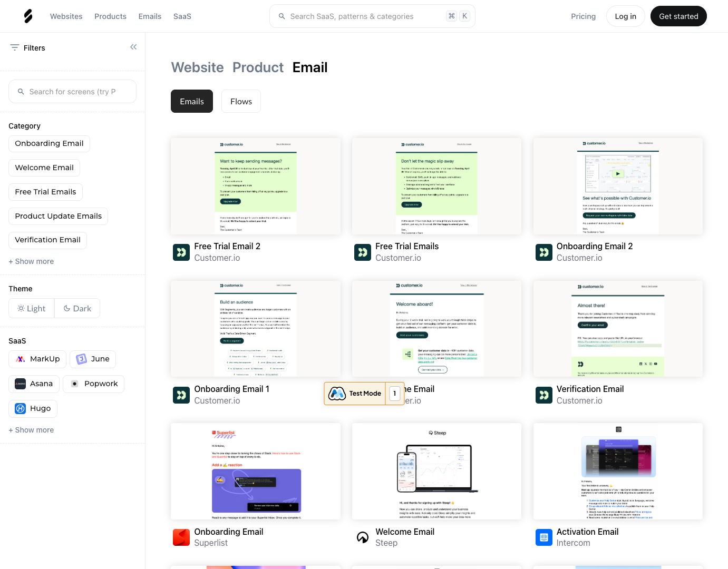Switch to the Flows view
Viewport: 728px width, 569px height.
coord(241,101)
